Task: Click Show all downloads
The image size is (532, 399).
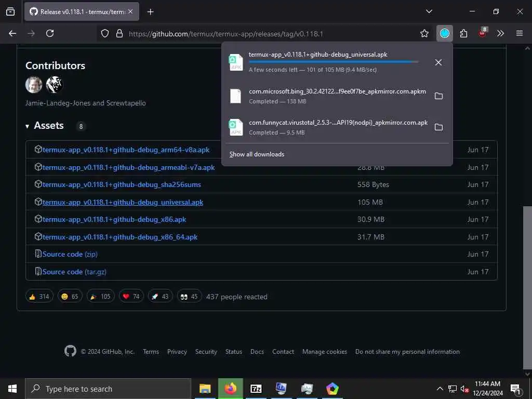Action: (x=257, y=154)
